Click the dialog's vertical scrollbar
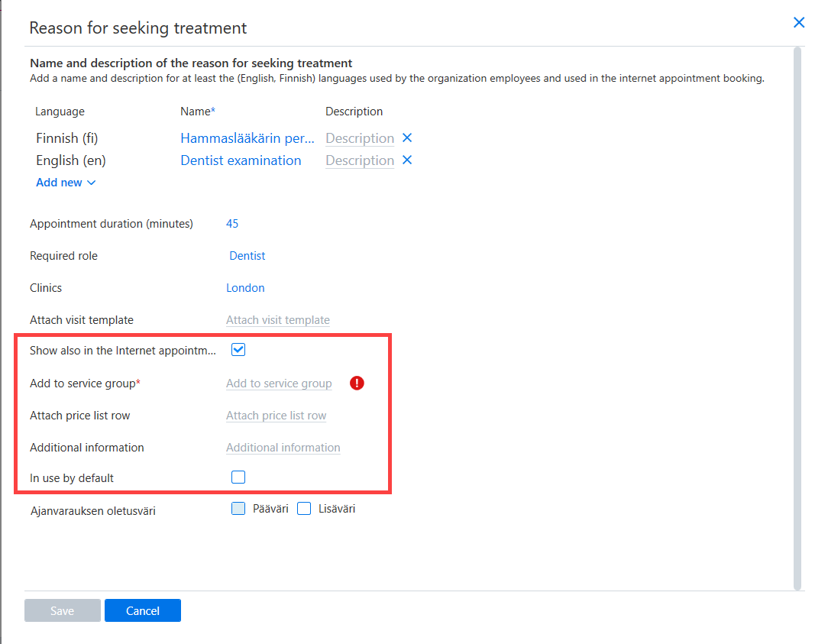This screenshot has height=644, width=828. [x=797, y=318]
